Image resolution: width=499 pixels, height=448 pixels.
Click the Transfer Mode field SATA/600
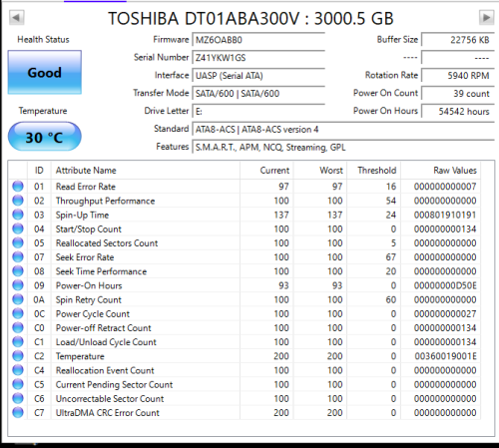pyautogui.click(x=258, y=94)
